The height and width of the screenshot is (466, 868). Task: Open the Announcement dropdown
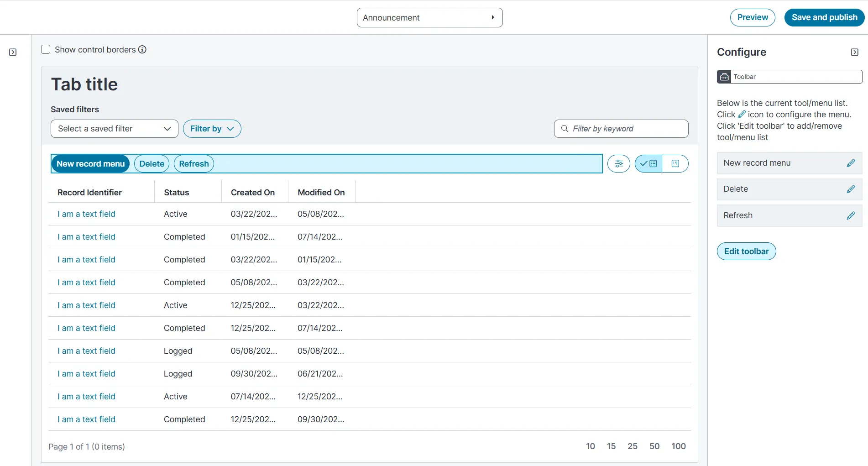coord(430,17)
